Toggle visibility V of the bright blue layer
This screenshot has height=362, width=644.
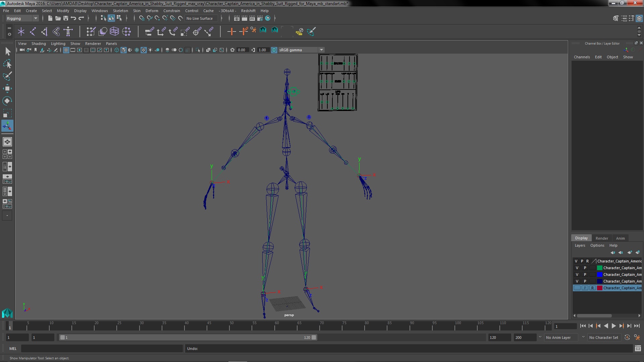click(577, 275)
